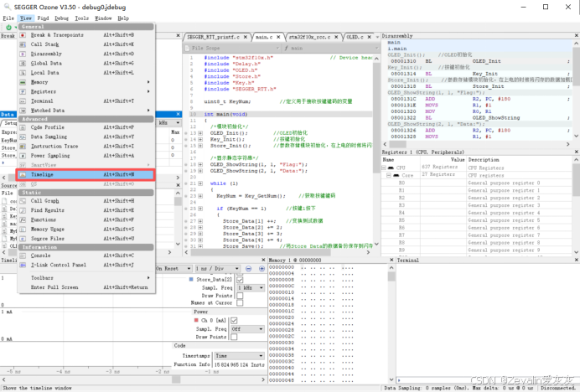Collapse the CPU registers tree node

tap(384, 168)
